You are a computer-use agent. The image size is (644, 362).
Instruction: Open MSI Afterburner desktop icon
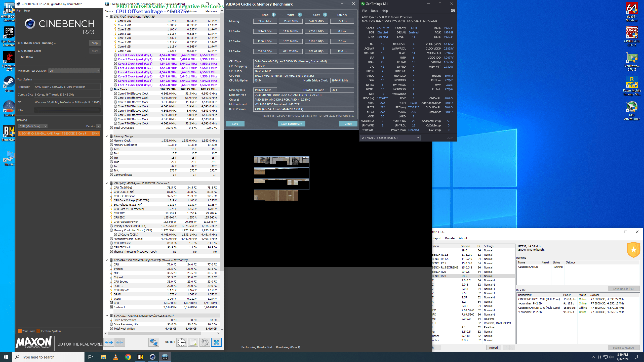pos(632,110)
